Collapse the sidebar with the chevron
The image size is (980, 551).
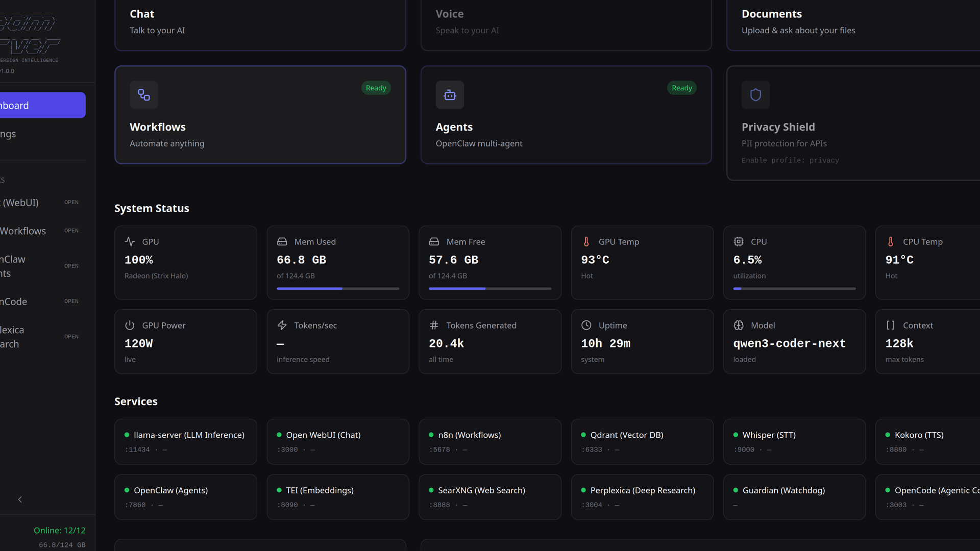20,499
